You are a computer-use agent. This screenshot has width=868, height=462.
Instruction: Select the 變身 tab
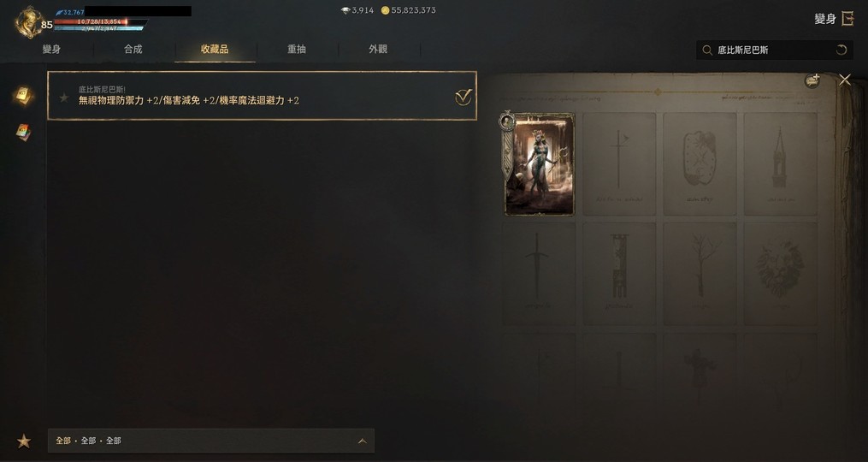(x=51, y=50)
